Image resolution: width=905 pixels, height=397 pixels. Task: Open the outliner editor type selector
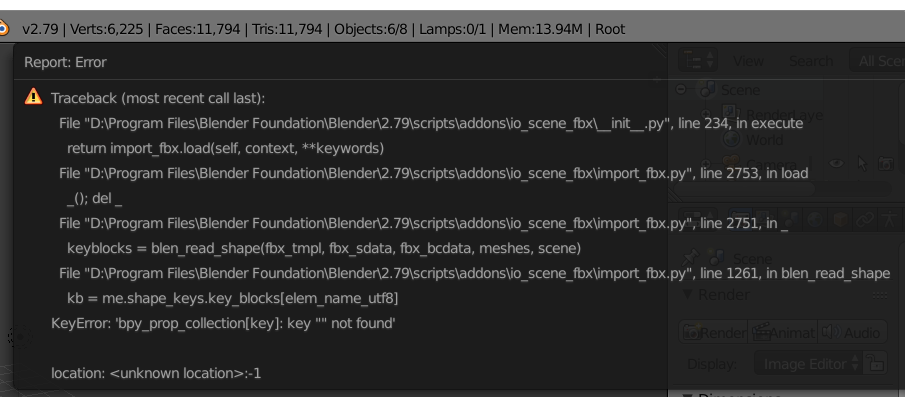click(698, 60)
